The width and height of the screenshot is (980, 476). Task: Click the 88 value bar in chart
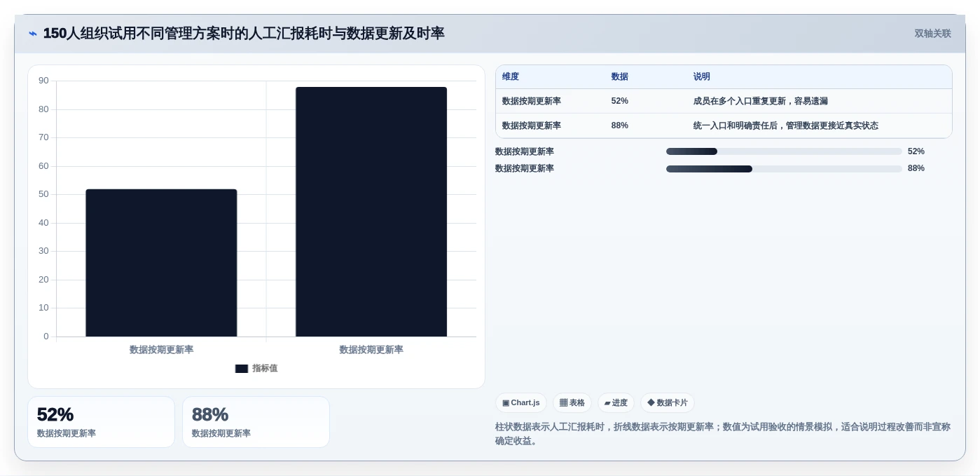(371, 212)
